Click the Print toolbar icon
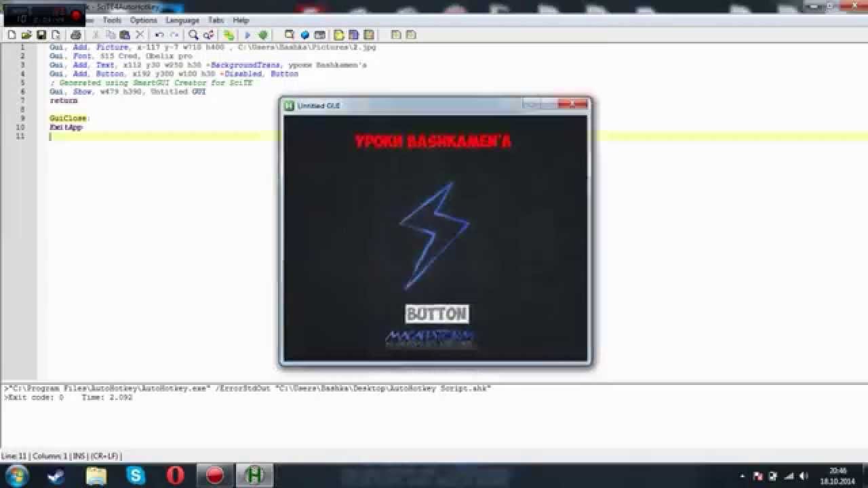Viewport: 868px width, 488px height. [76, 35]
